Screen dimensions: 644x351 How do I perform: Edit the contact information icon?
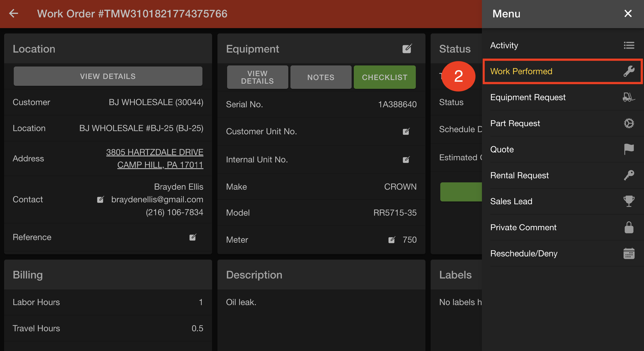pos(100,199)
